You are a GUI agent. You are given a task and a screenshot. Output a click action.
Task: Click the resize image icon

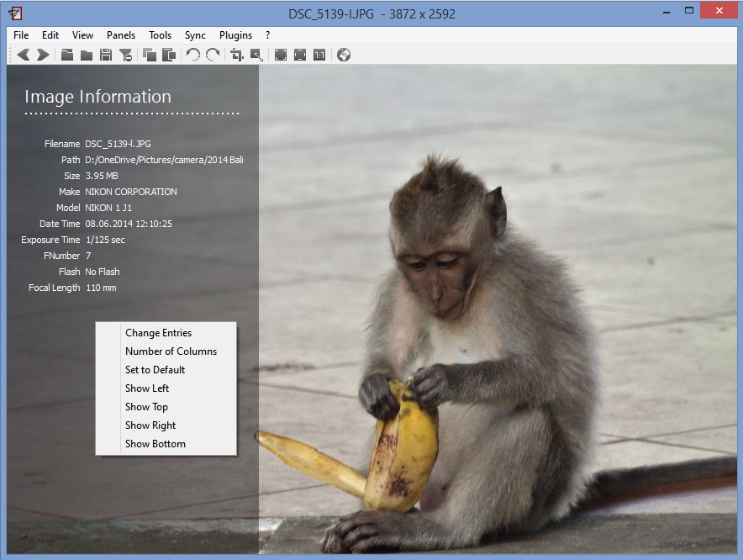coord(256,55)
